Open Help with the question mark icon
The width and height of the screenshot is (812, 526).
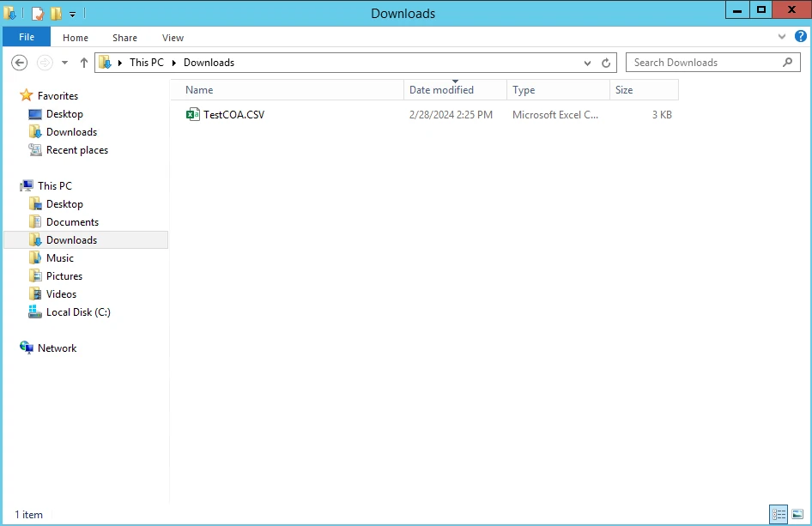tap(801, 36)
